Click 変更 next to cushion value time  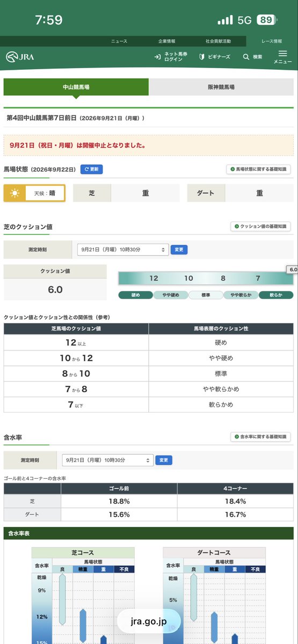tap(179, 250)
